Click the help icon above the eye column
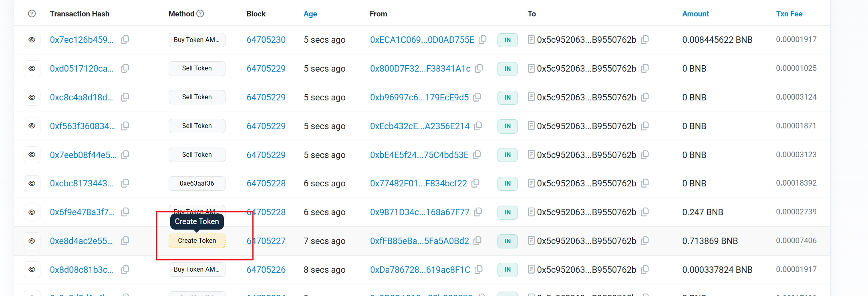This screenshot has width=868, height=296. pyautogui.click(x=32, y=14)
